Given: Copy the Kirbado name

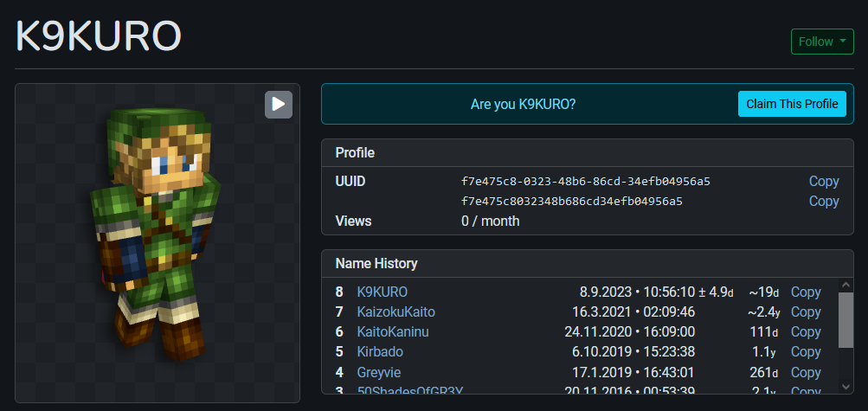Looking at the screenshot, I should click(x=806, y=352).
